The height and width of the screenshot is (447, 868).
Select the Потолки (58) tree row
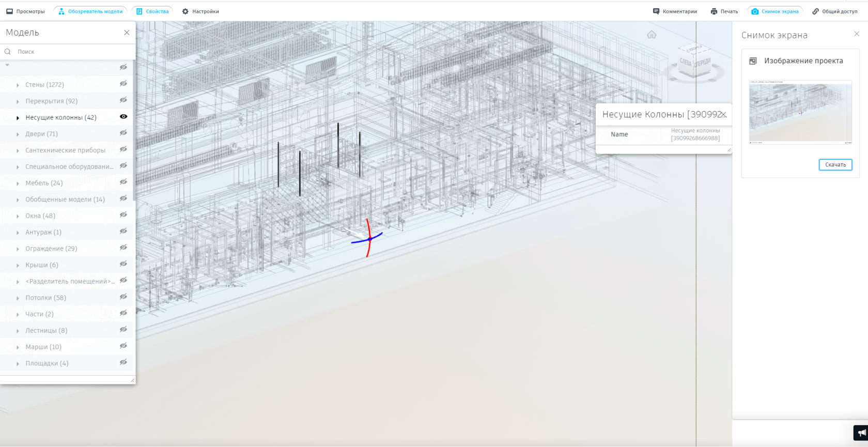coord(66,298)
